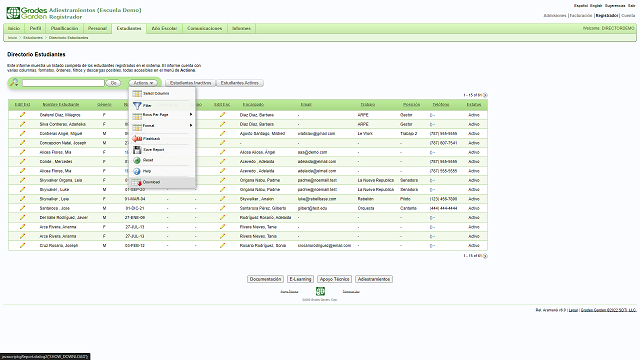Edit guardian Santarosa Pérez, Gilberto via pencil icon
The height and width of the screenshot is (360, 640).
click(222, 208)
